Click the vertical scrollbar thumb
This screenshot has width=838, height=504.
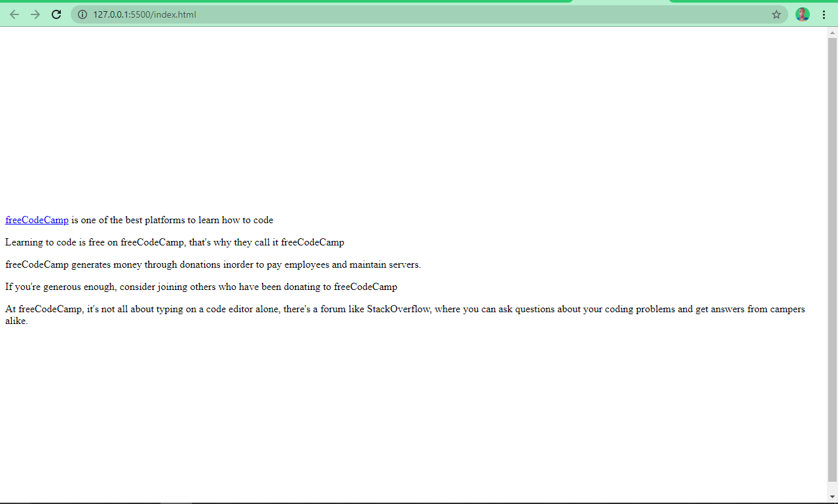(832, 259)
